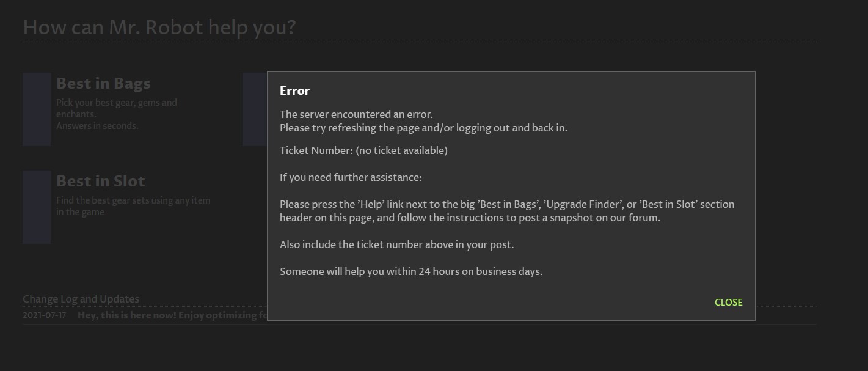Click the Best in Bags tile icon
The height and width of the screenshot is (371, 868).
click(37, 109)
